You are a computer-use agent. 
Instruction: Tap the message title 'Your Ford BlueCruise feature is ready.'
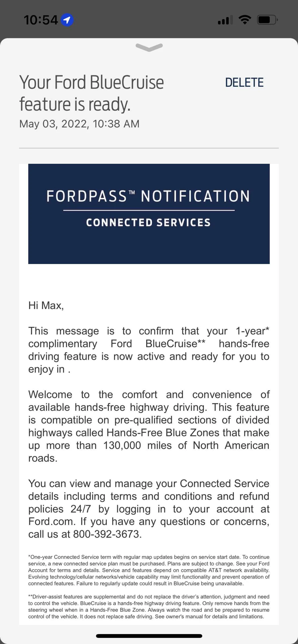pos(91,93)
